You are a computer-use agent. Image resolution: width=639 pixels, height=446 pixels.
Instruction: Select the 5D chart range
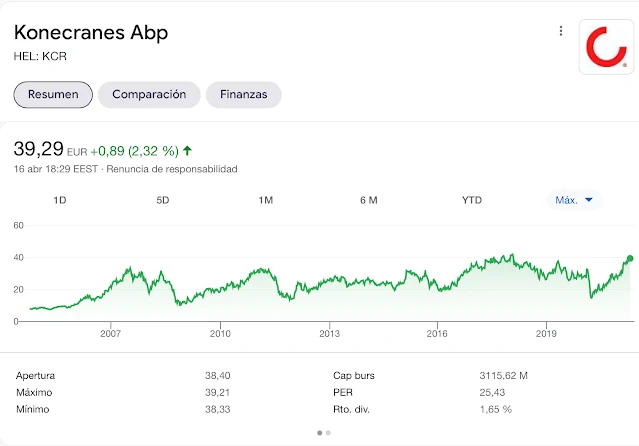[x=163, y=200]
